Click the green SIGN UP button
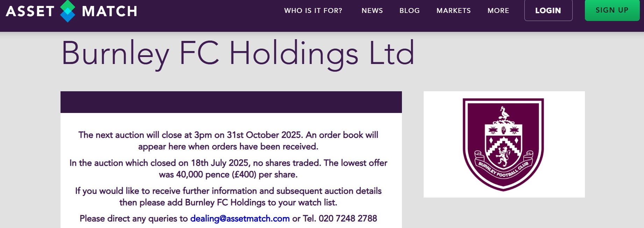The width and height of the screenshot is (644, 228). coord(612,10)
